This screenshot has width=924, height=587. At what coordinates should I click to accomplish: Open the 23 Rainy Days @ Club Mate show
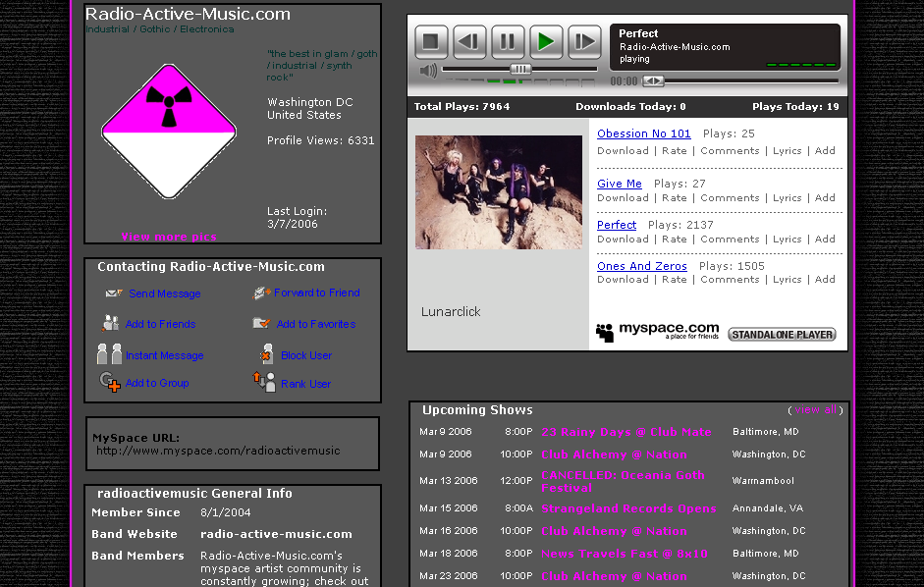click(x=625, y=432)
